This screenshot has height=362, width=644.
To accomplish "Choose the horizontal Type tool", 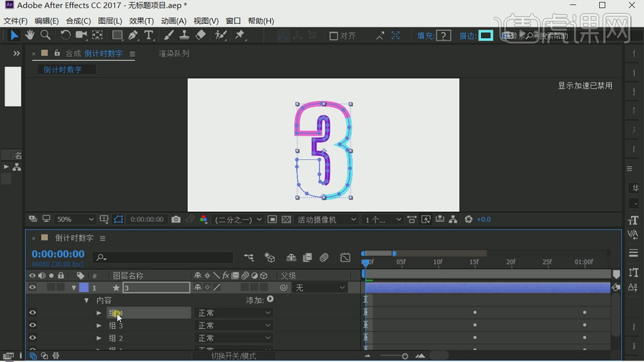I will (149, 35).
